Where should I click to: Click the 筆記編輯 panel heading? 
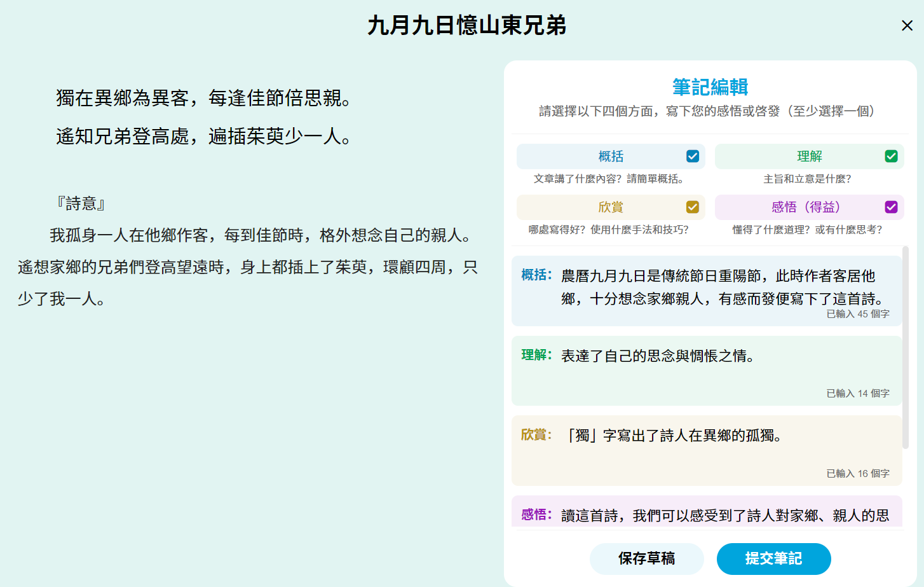[710, 86]
